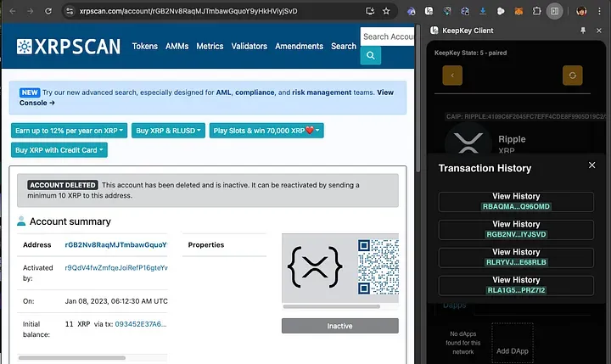Click the Search Account input field
Screen dimensions: 611x364
(387, 36)
